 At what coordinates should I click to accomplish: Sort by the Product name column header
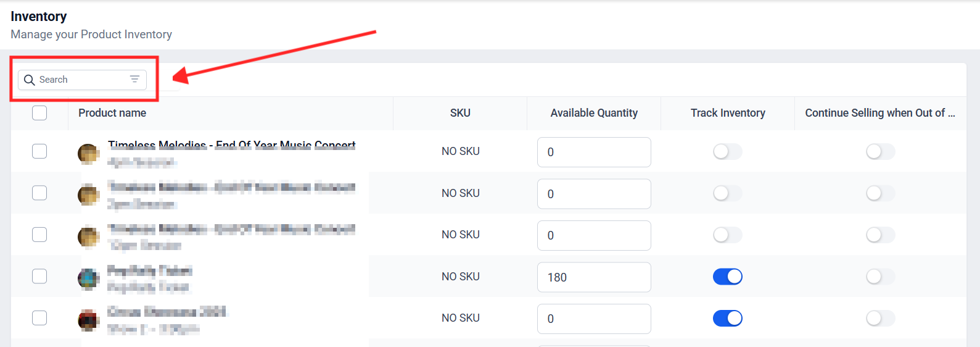click(112, 113)
